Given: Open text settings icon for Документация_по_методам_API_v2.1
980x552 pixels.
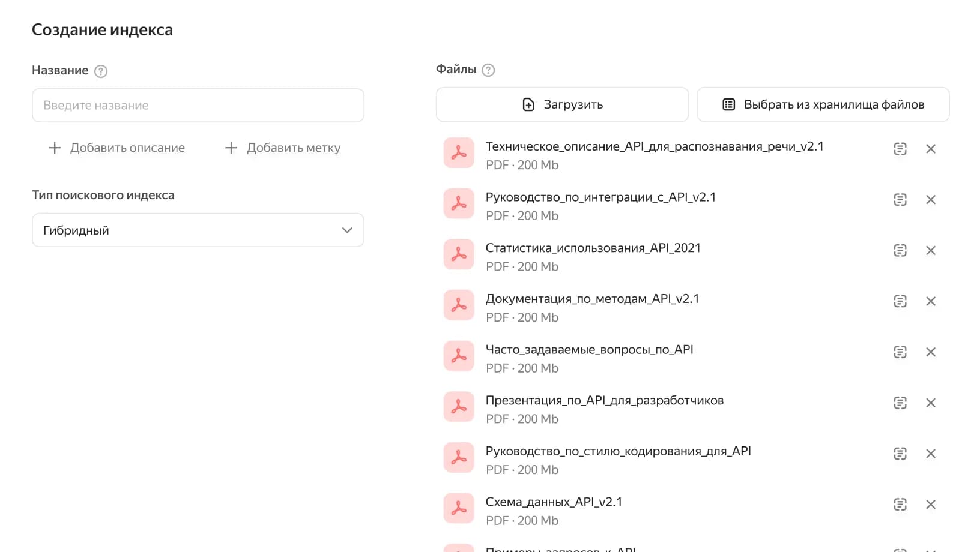Looking at the screenshot, I should pos(900,301).
